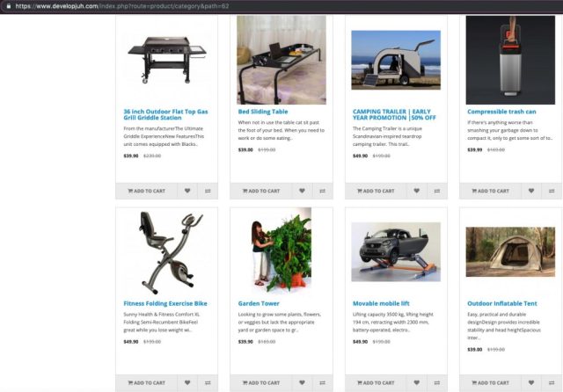Screen dimensions: 563x392
Task: Add Camping Trailer to wishlist via heart
Action: (x=416, y=191)
